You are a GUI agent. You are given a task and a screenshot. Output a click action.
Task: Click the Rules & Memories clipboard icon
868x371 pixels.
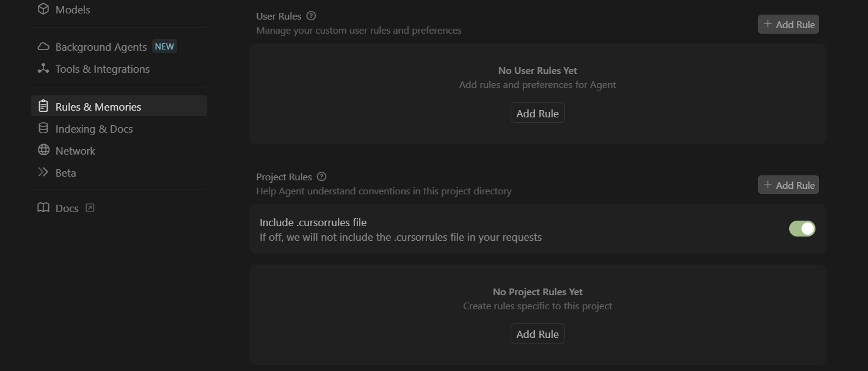coord(43,106)
